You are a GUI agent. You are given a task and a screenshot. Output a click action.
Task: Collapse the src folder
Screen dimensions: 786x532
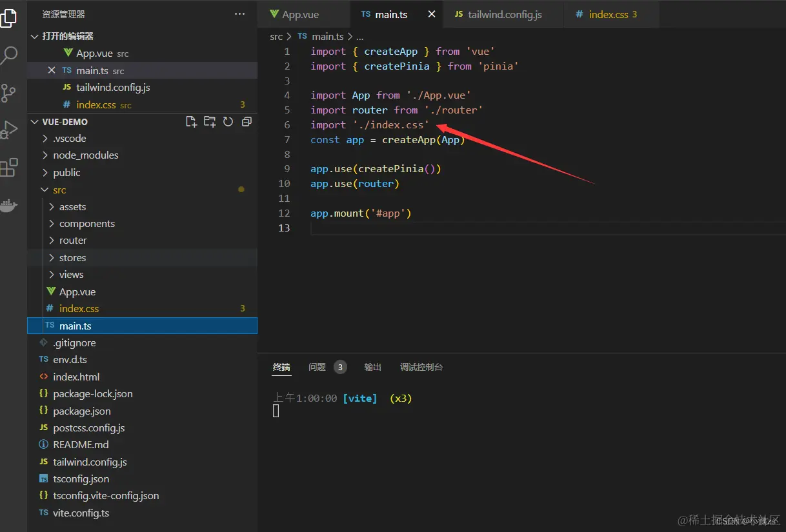pos(142,190)
